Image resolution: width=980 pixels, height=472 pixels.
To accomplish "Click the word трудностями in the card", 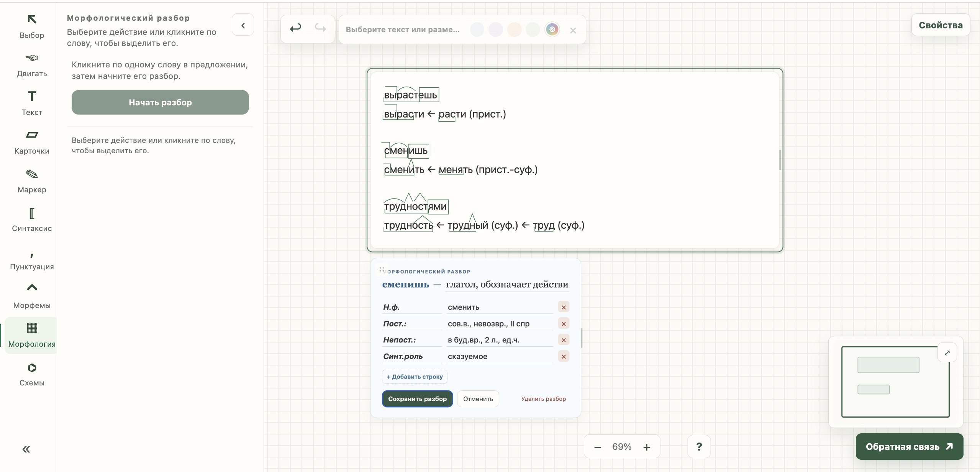I will (416, 206).
